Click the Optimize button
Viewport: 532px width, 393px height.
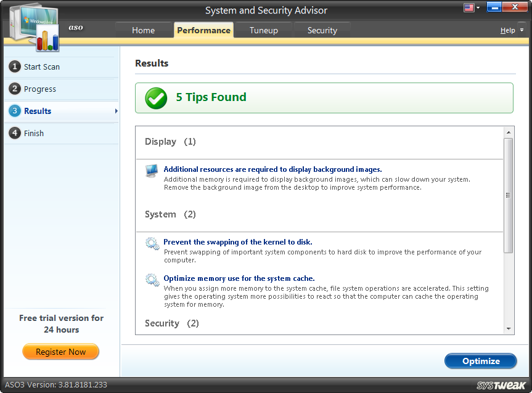pos(480,361)
